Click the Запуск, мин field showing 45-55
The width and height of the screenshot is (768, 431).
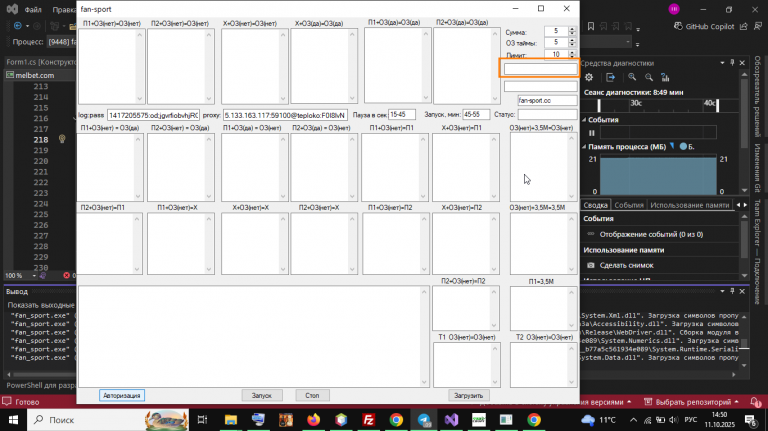pyautogui.click(x=476, y=115)
